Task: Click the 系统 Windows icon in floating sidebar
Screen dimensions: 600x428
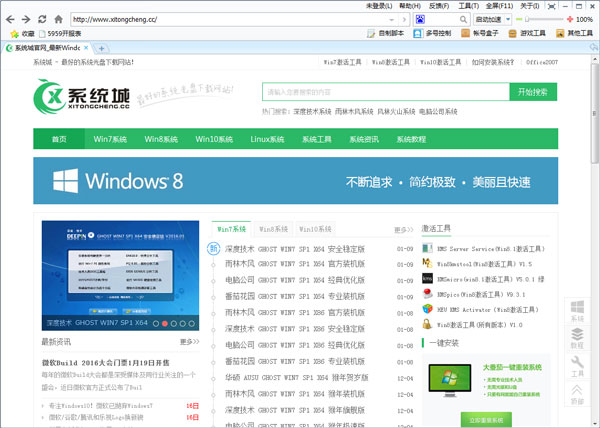Action: 577,308
